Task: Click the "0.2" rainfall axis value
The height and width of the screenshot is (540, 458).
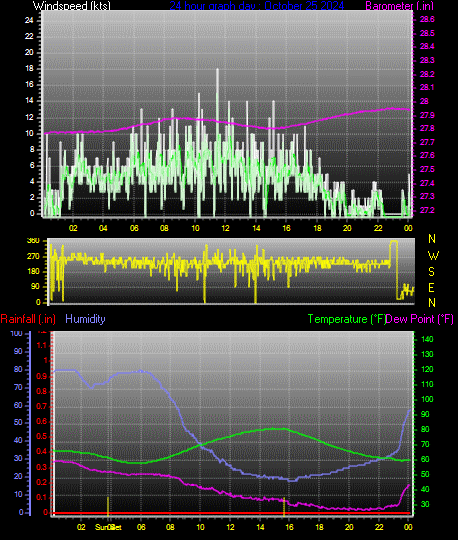Action: pos(42,482)
